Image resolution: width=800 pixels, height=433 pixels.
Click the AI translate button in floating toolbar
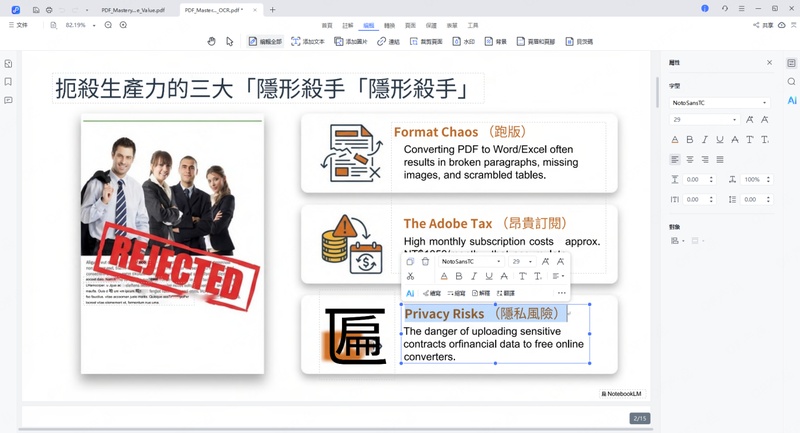coord(506,293)
